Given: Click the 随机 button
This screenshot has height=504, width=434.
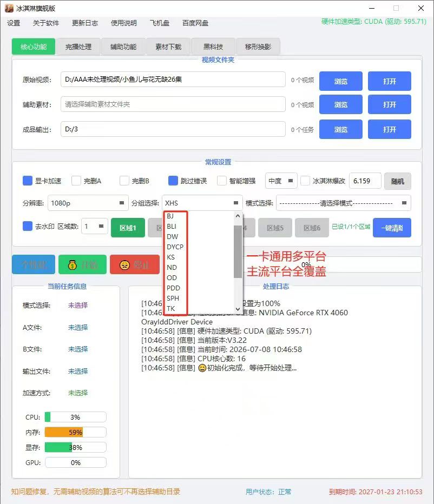Looking at the screenshot, I should 398,181.
